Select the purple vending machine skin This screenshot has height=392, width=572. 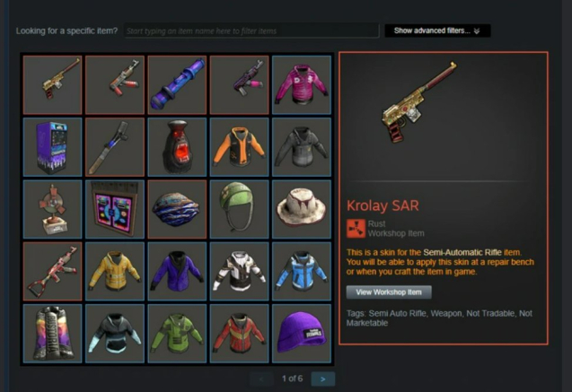coord(52,147)
